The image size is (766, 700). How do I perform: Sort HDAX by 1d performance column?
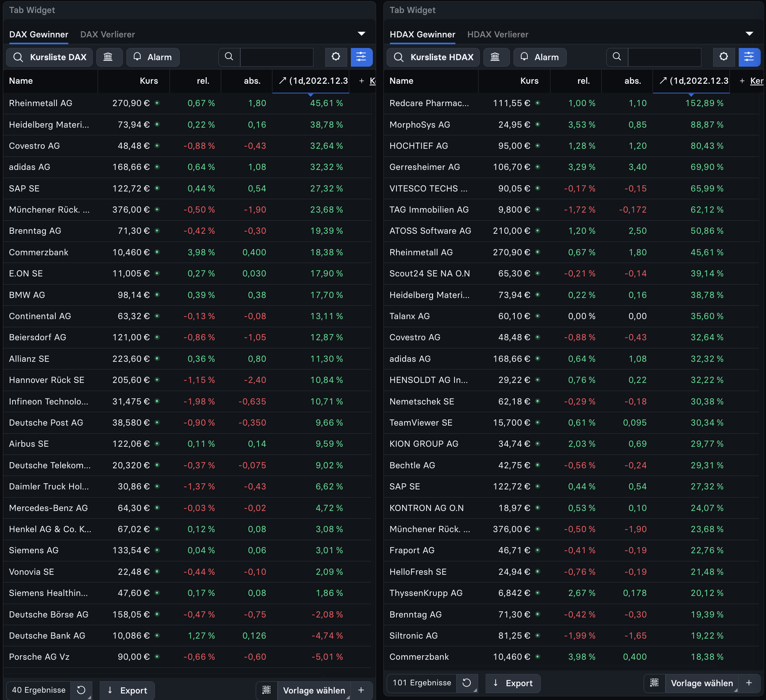pos(691,81)
